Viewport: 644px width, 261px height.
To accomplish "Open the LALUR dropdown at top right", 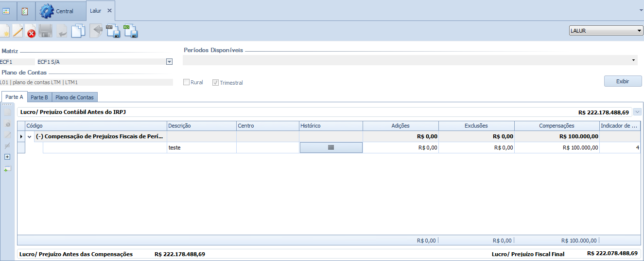I will point(606,31).
